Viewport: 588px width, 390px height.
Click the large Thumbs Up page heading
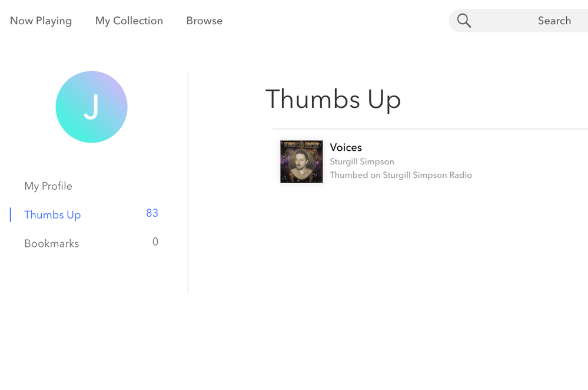[x=333, y=99]
